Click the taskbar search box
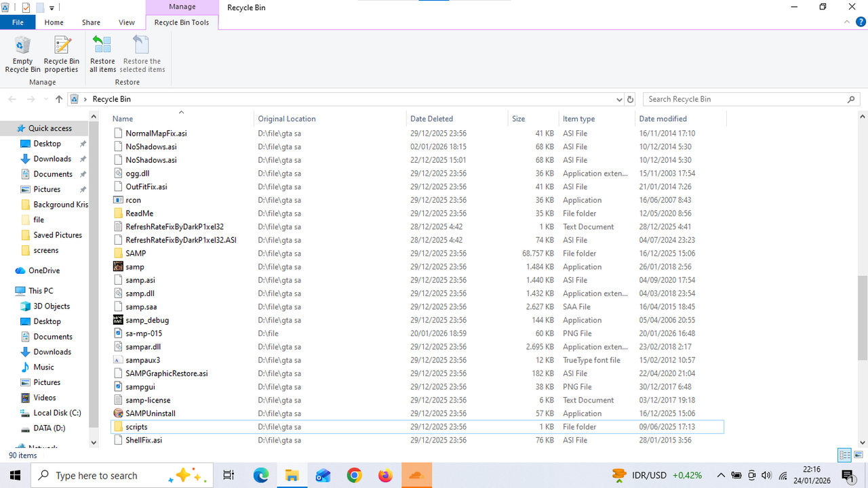Screen dimensions: 868x488 [123, 475]
